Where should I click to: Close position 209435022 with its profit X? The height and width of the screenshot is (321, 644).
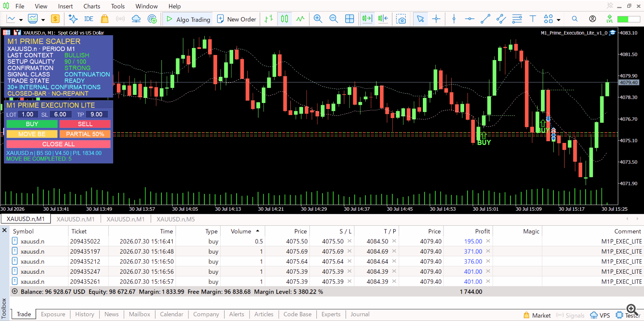point(488,241)
